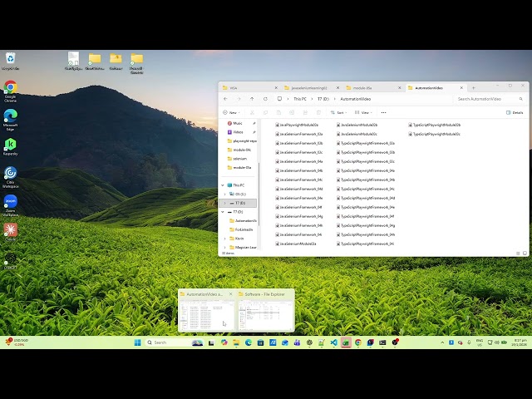Select Microsoft Edge desktop shortcut
This screenshot has height=399, width=532.
11,120
